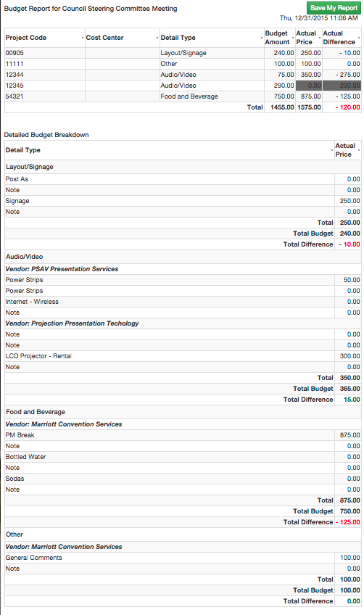Click the LCD Projector - Rental line
The width and height of the screenshot is (364, 615).
(183, 356)
